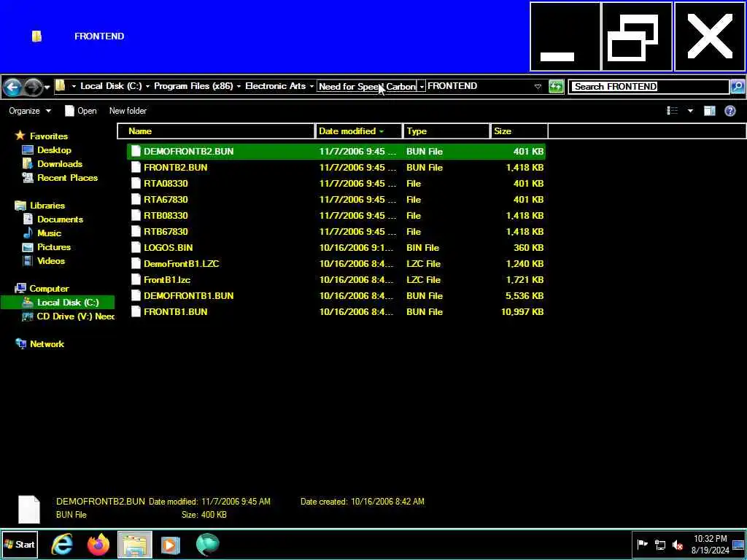The image size is (747, 560).
Task: Go to Downloads in Favorites
Action: 60,164
